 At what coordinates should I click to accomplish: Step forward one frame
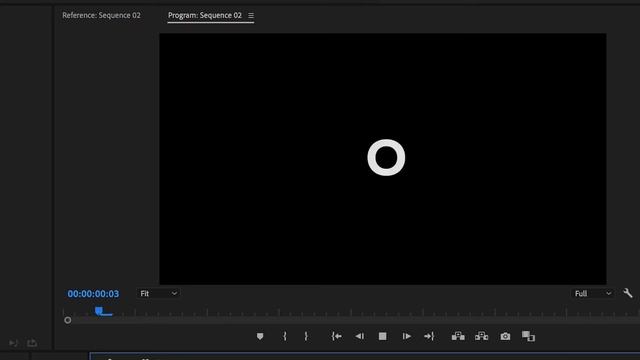407,336
